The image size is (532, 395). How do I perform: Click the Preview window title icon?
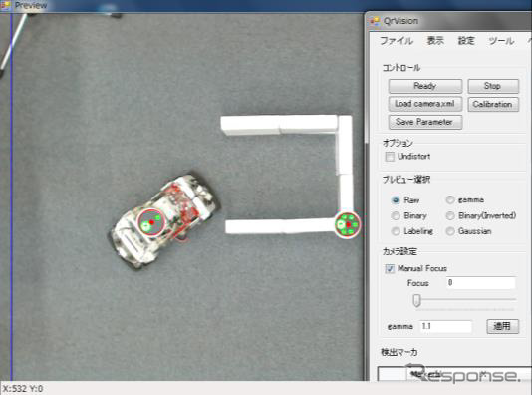[x=6, y=5]
